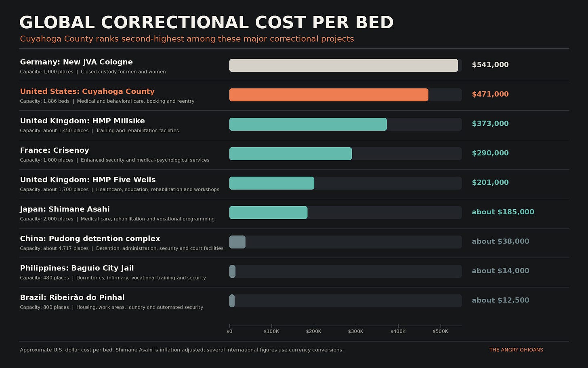
Task: Click the Germany: New JVA Cologne label
Action: click(x=76, y=62)
